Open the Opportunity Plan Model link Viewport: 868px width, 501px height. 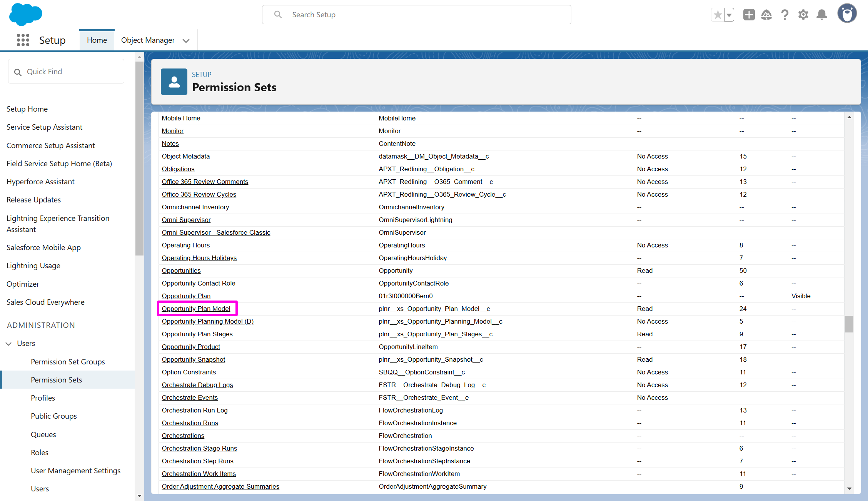(x=196, y=309)
